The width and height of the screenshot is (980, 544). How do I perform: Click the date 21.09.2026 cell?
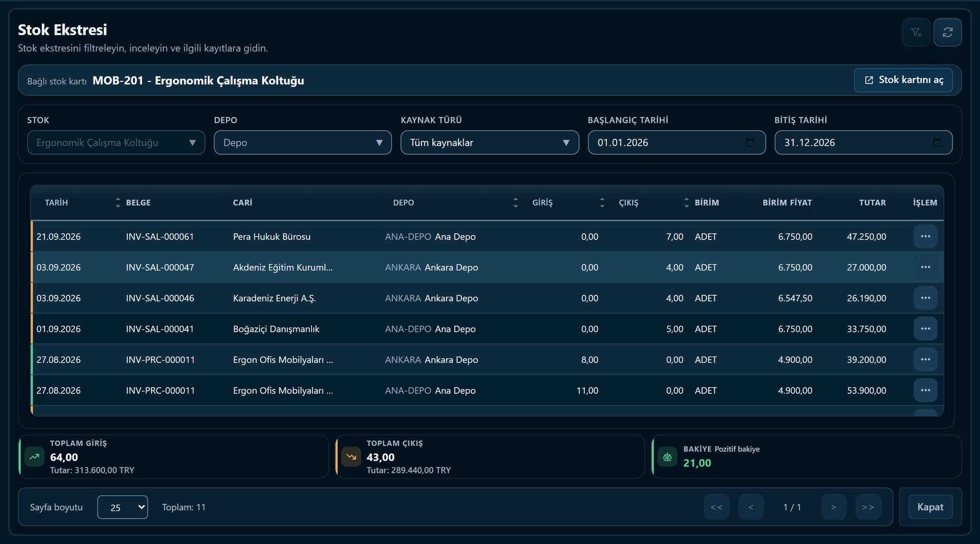[x=59, y=236]
